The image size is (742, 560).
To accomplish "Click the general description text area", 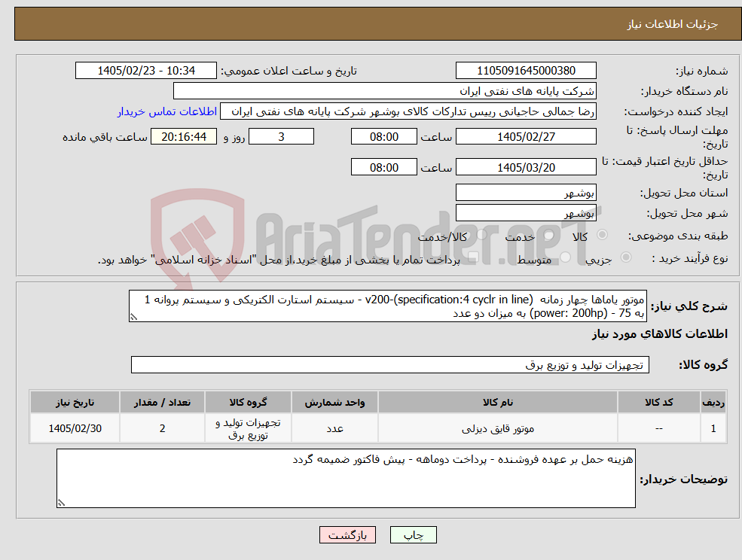I will (x=387, y=306).
